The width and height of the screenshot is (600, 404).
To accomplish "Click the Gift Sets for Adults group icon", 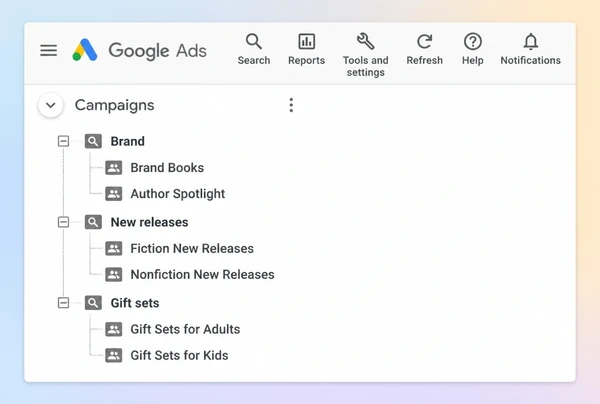I will [x=114, y=329].
